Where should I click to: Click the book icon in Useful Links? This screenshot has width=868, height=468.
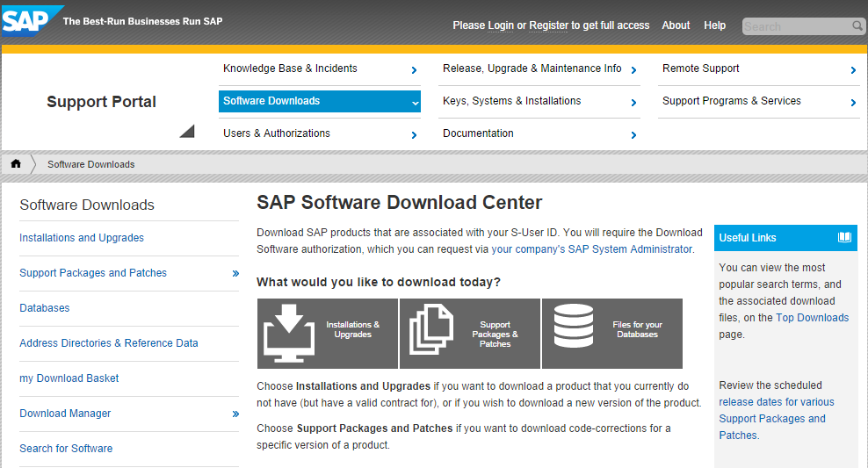tap(845, 237)
